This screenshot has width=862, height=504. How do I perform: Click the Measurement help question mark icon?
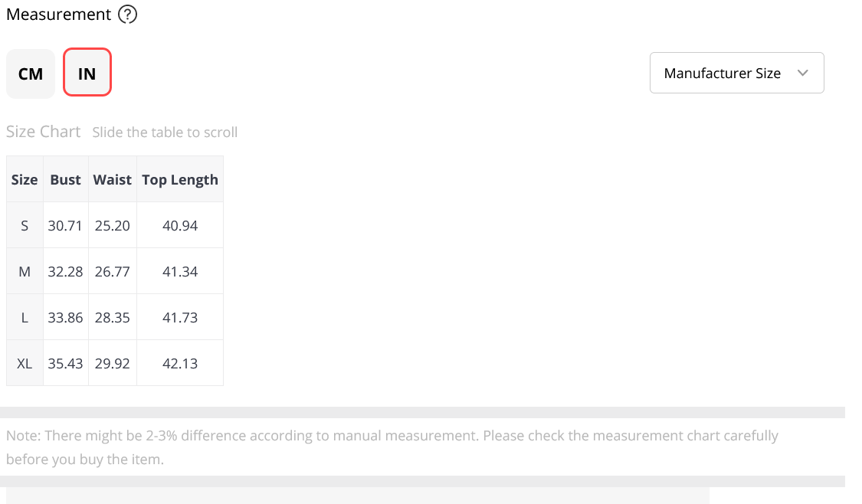127,15
